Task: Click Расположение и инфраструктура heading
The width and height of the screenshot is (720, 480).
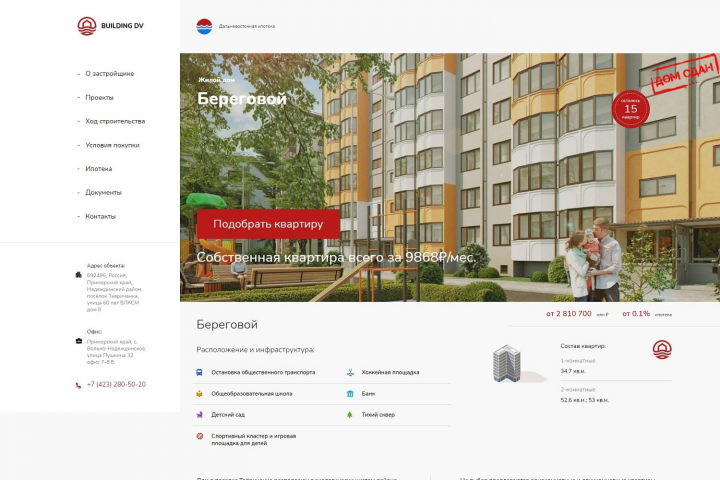Action: pyautogui.click(x=255, y=350)
